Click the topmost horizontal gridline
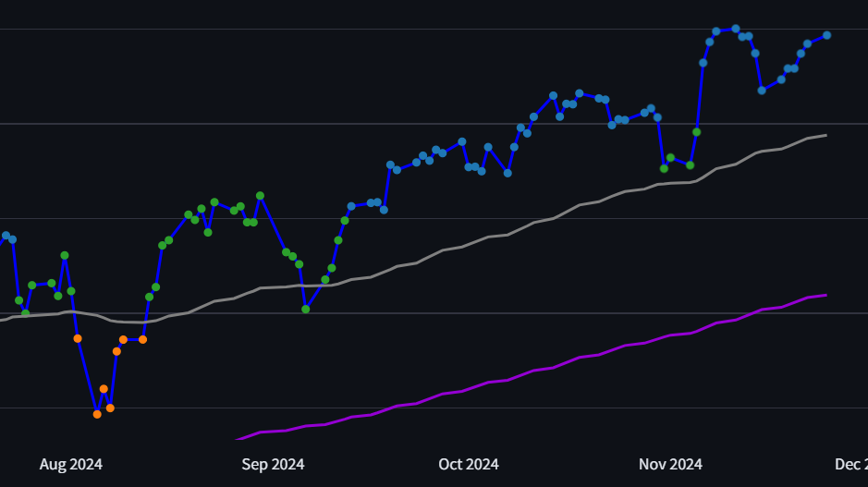The image size is (868, 487). (x=434, y=30)
